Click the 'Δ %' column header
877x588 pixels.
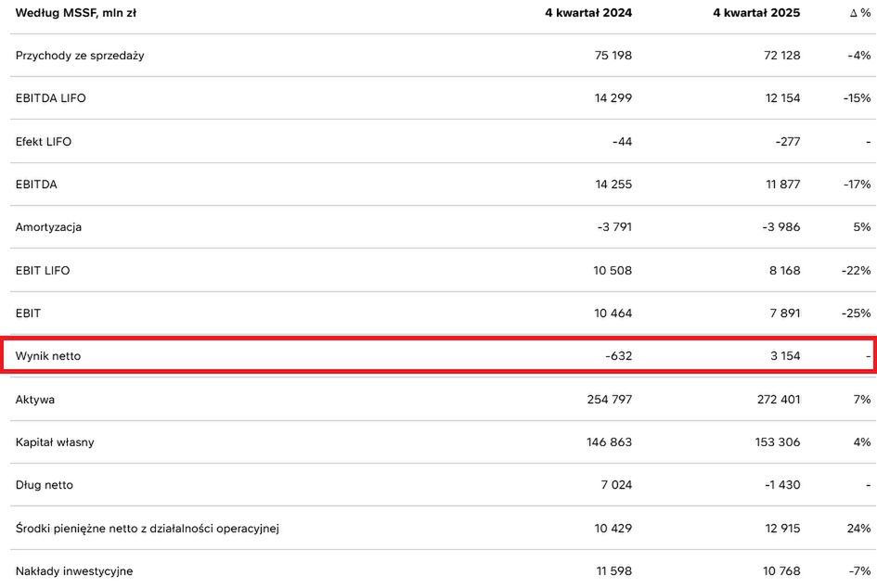point(860,13)
